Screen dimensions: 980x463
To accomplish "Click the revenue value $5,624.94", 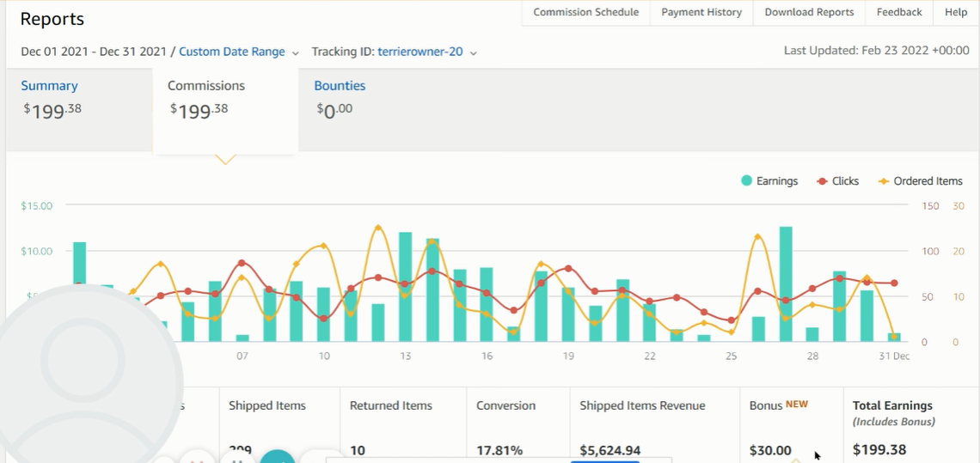I will [x=610, y=450].
